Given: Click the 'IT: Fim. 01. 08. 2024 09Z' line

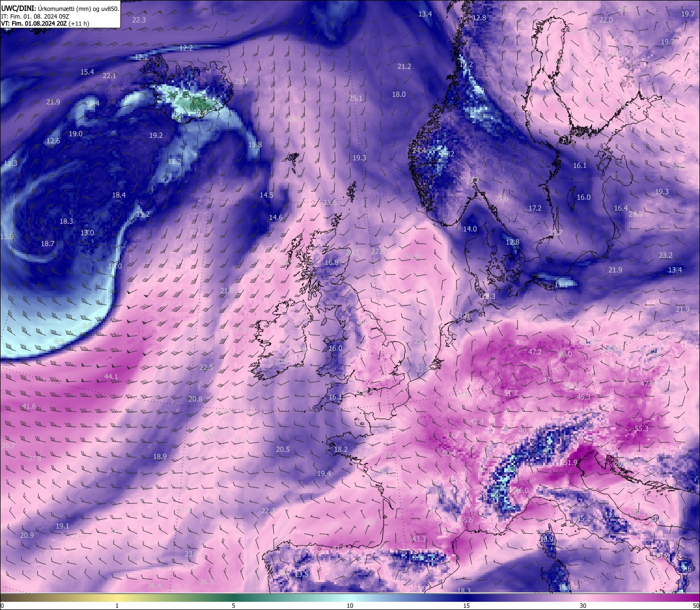Looking at the screenshot, I should [34, 16].
